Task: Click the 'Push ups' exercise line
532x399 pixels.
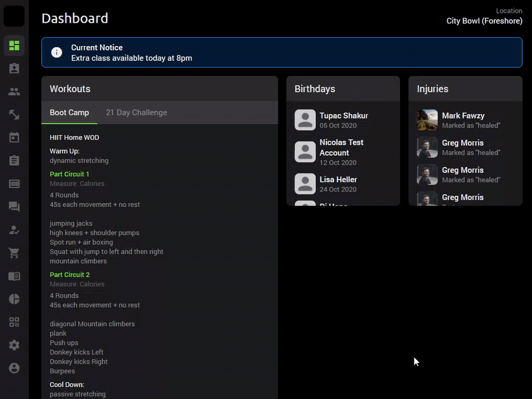Action: 64,342
